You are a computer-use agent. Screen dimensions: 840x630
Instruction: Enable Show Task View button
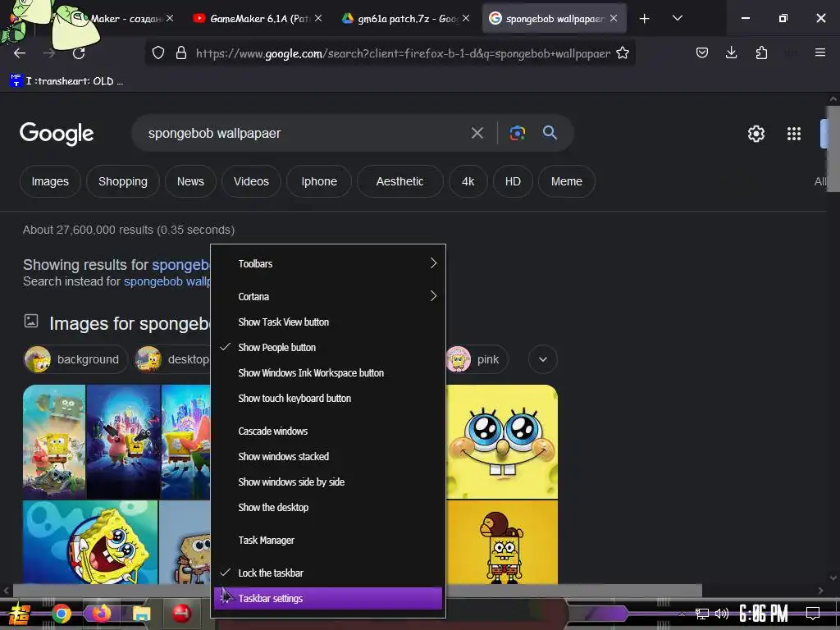tap(328, 322)
